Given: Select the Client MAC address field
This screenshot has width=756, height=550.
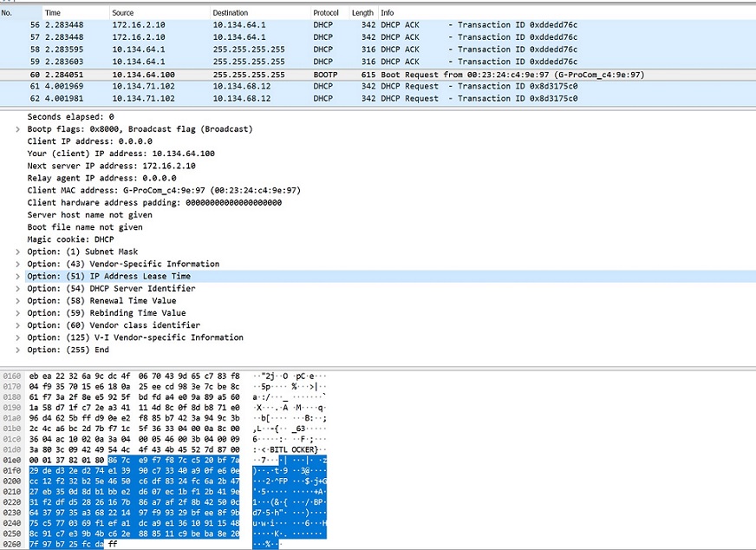Looking at the screenshot, I should [x=164, y=190].
